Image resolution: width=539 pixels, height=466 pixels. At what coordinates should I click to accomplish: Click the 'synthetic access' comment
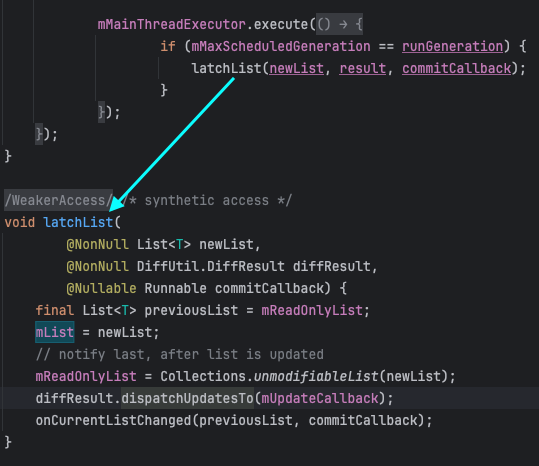207,200
